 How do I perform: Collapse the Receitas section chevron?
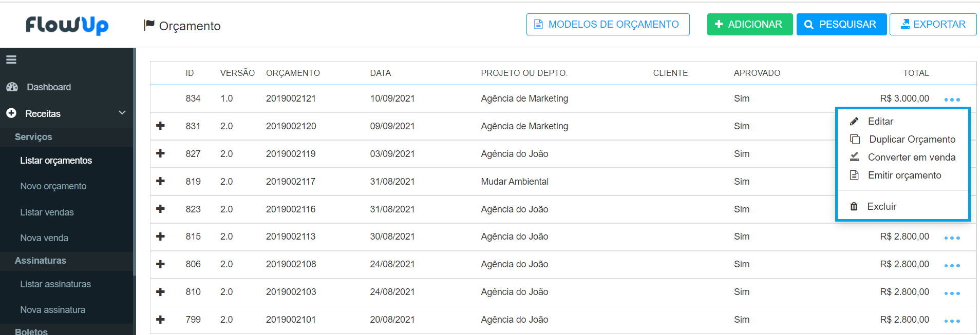(122, 112)
